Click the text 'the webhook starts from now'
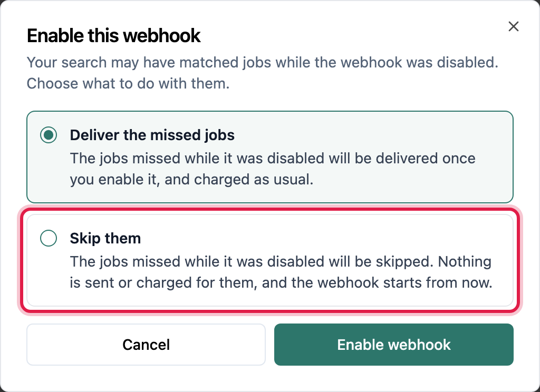 pyautogui.click(x=392, y=282)
